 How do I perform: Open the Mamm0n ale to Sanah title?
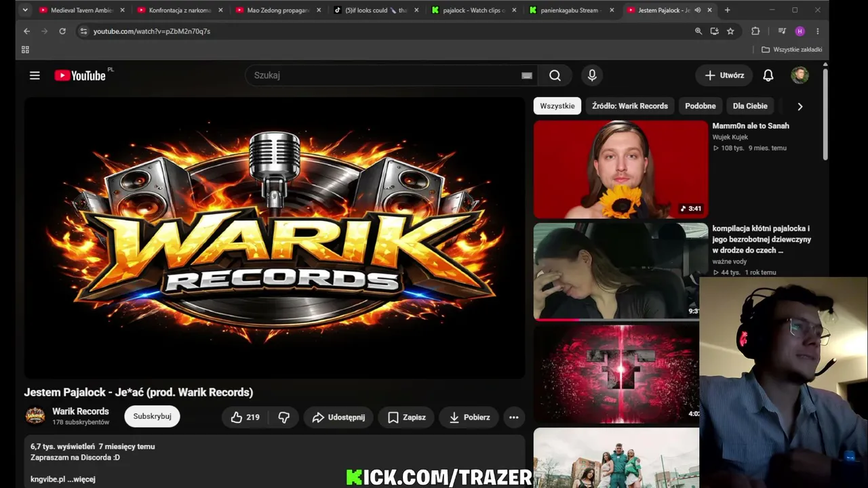751,126
